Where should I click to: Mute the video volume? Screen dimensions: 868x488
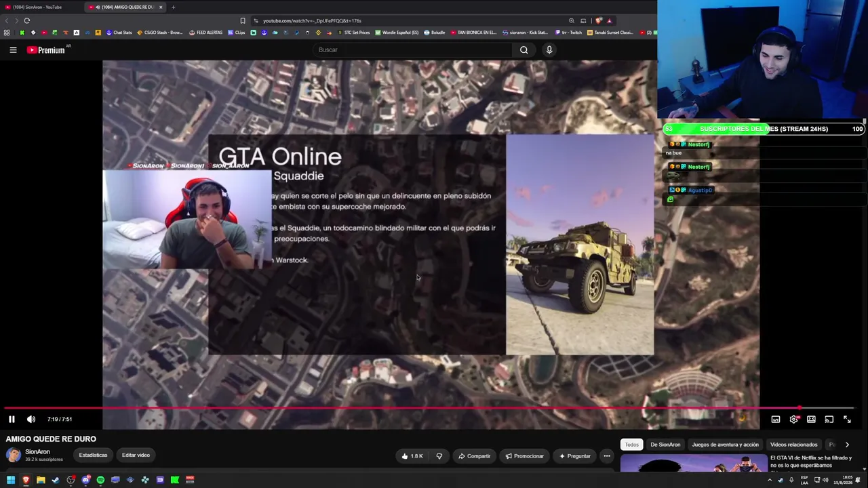point(31,420)
